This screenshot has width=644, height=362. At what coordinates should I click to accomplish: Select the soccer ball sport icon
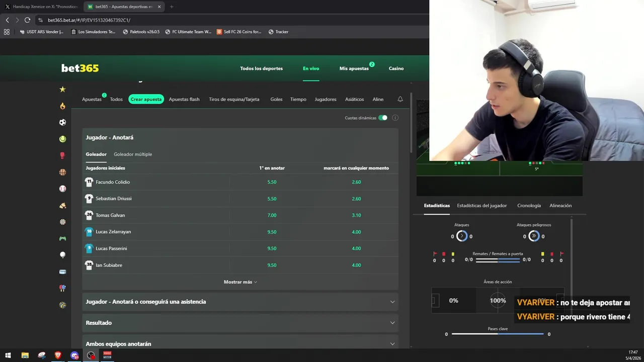62,122
